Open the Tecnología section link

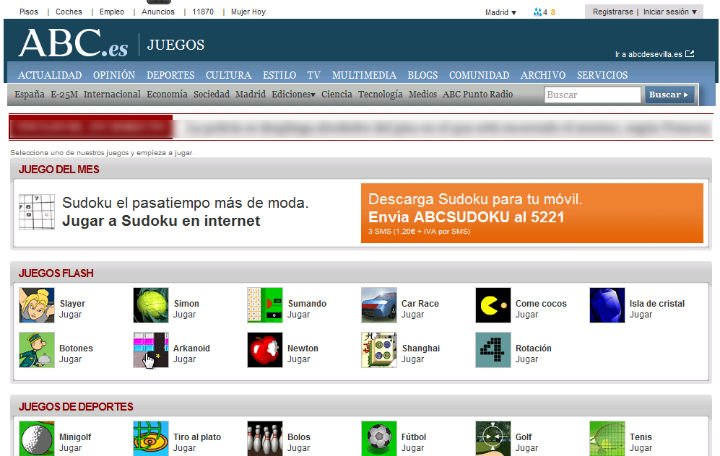pyautogui.click(x=380, y=94)
